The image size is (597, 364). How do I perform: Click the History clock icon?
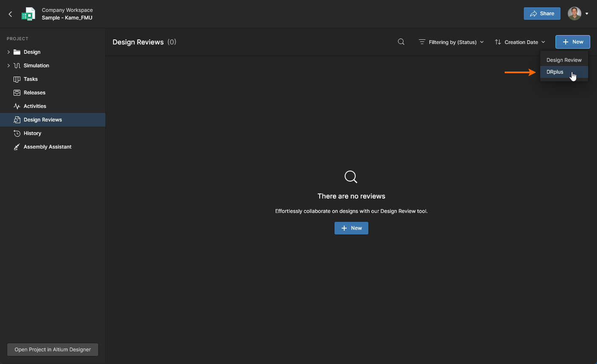click(17, 133)
